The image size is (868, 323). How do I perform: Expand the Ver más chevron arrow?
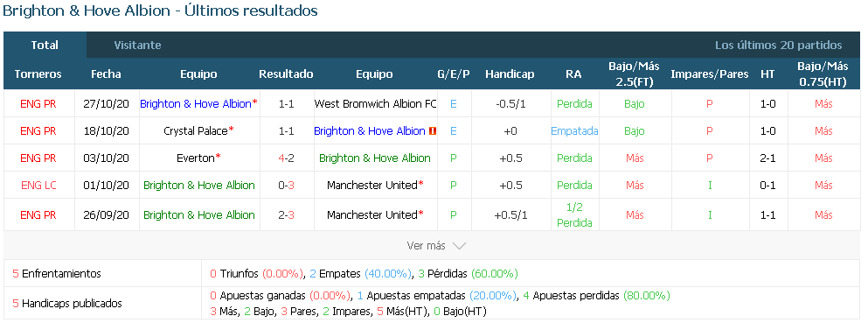pos(460,245)
